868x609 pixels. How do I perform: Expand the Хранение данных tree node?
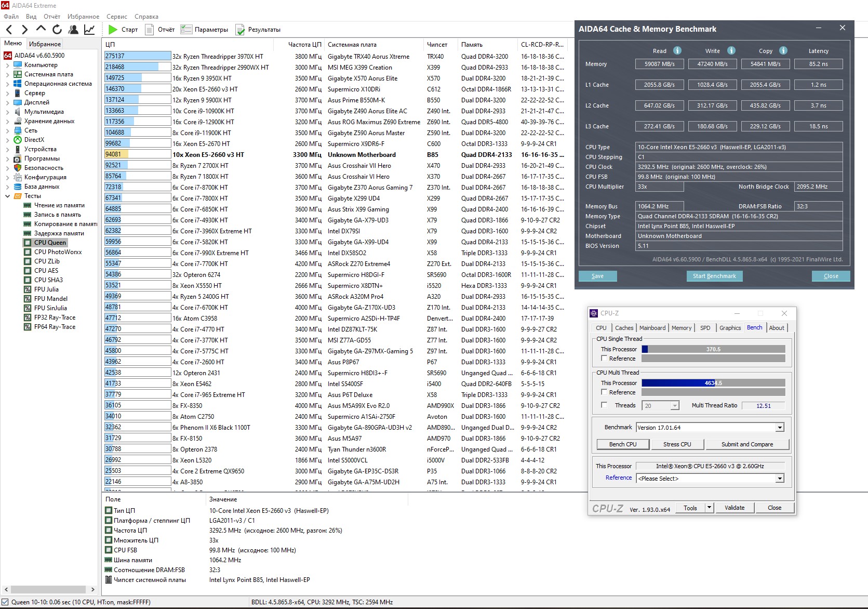point(7,121)
